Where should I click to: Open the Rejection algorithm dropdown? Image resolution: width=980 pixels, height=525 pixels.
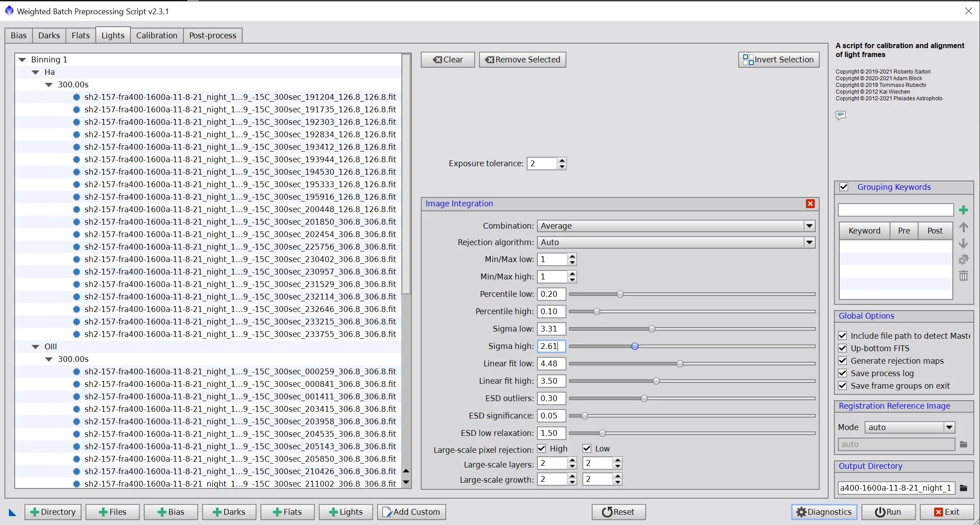tap(809, 242)
